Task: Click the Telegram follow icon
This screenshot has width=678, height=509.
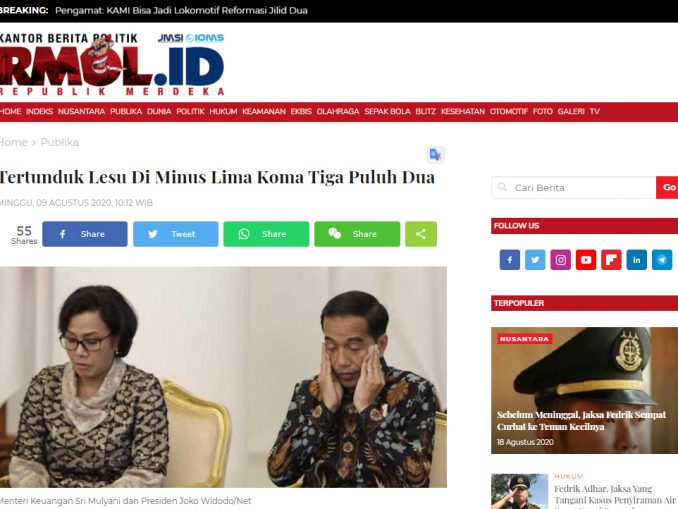Action: pyautogui.click(x=662, y=260)
